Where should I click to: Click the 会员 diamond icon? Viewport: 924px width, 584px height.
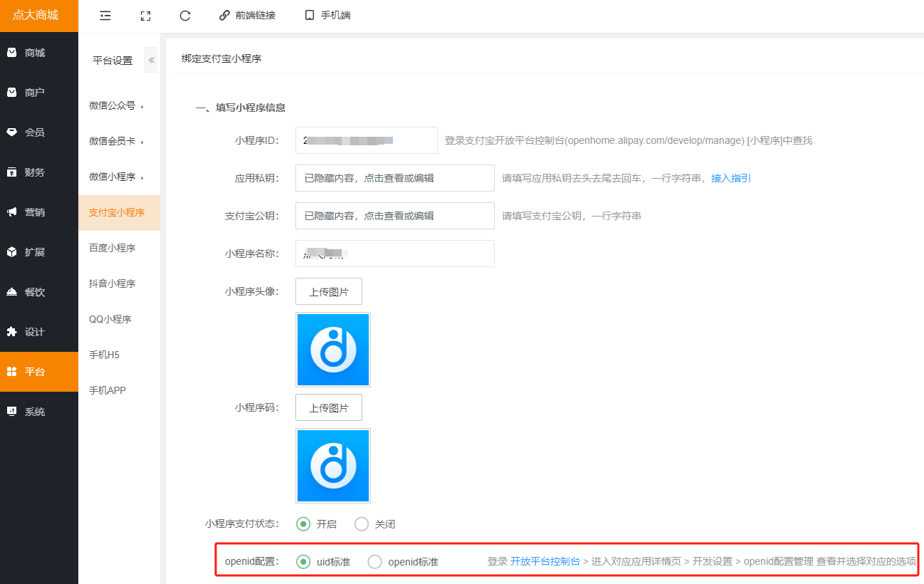pos(11,132)
